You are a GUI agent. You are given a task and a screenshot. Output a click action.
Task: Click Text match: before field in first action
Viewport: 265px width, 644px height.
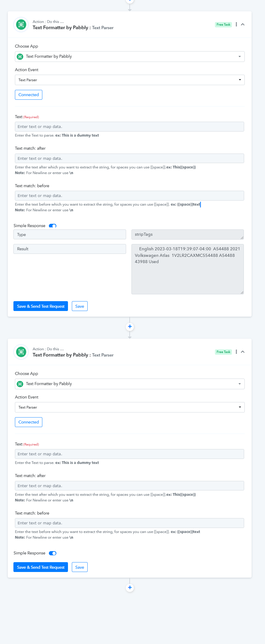pos(129,196)
